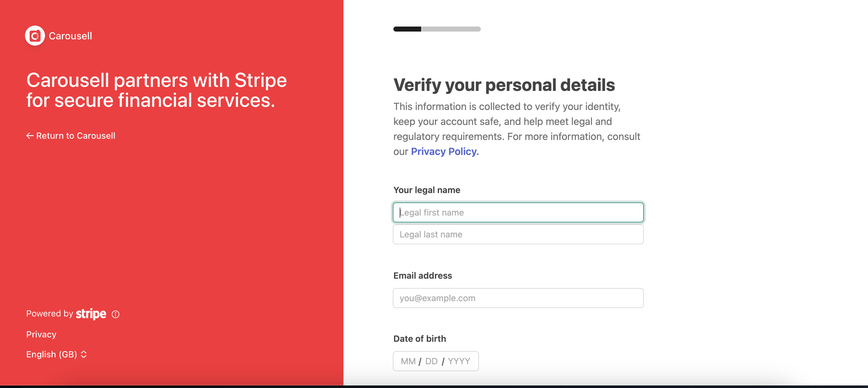Click the back arrow beside Return to Carousell
868x388 pixels.
[x=30, y=136]
